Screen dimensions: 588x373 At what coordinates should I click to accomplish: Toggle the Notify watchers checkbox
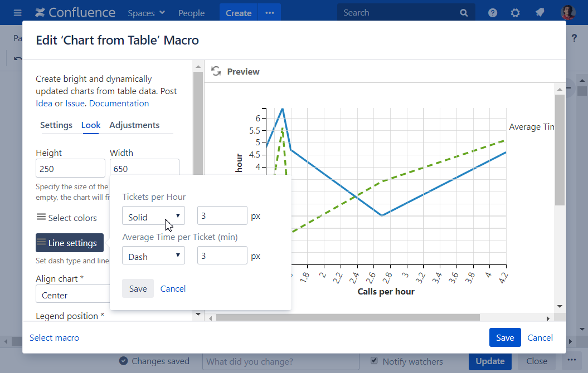pyautogui.click(x=375, y=361)
